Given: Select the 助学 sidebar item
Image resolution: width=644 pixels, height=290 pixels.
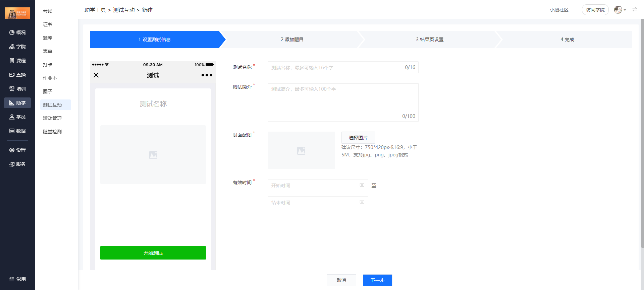Looking at the screenshot, I should pyautogui.click(x=17, y=103).
